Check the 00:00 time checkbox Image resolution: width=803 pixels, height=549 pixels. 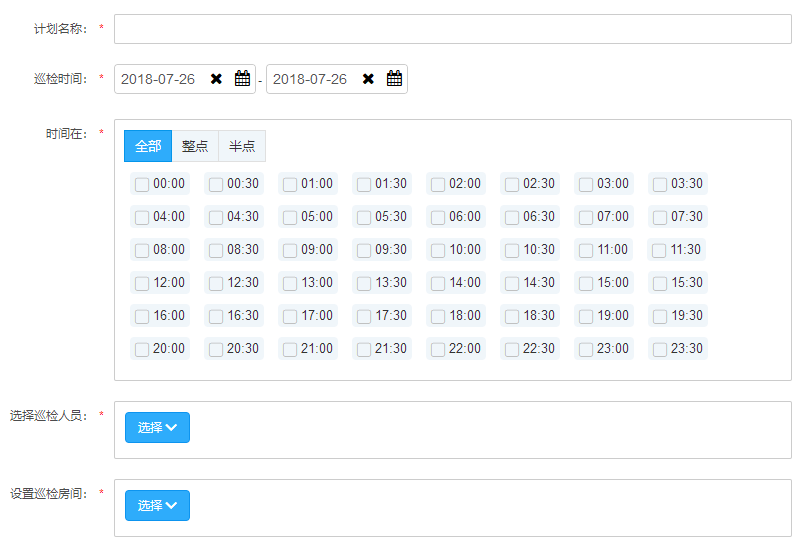[x=142, y=184]
